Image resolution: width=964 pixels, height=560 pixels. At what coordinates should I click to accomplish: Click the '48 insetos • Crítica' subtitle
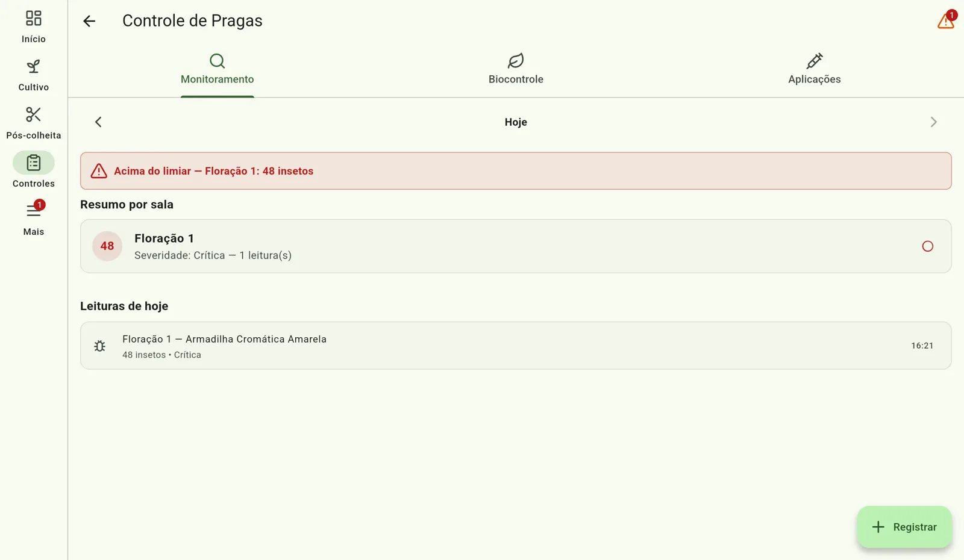pos(161,355)
